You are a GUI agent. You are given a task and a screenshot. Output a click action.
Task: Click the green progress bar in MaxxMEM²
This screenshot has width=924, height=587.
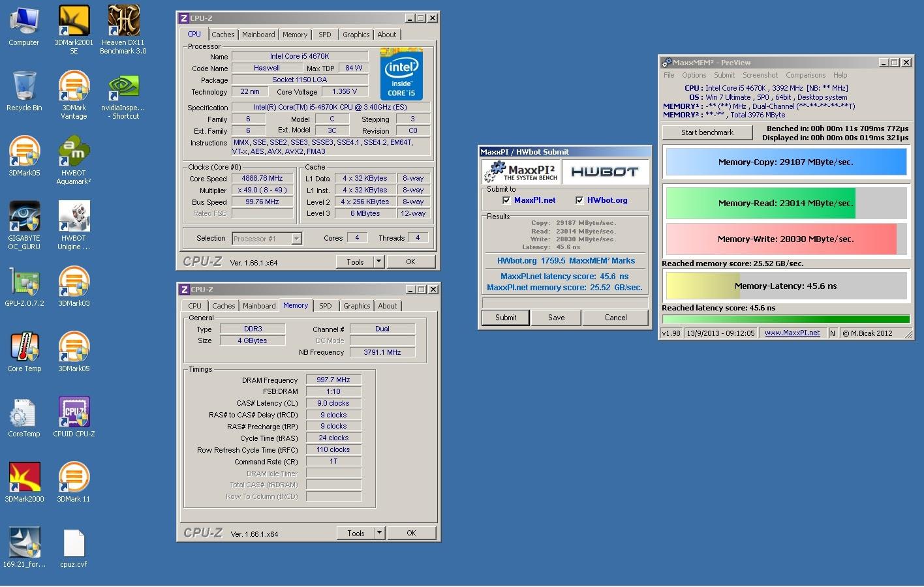[x=786, y=320]
